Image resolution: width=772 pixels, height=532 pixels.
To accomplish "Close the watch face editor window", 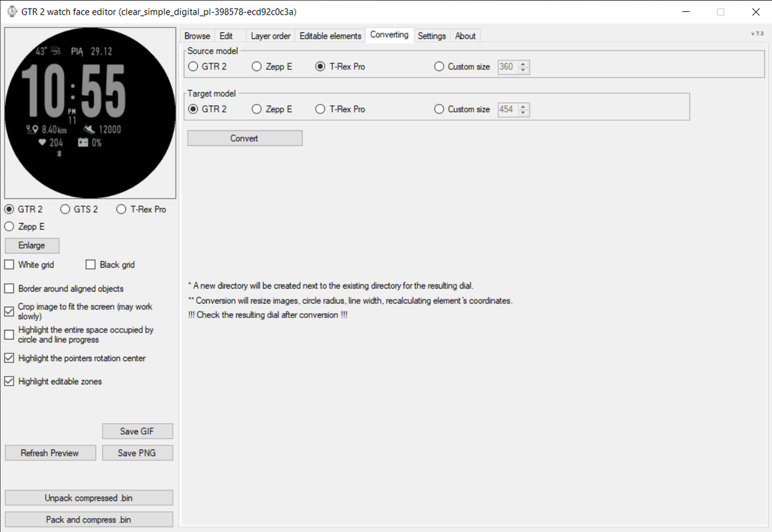I will click(756, 11).
